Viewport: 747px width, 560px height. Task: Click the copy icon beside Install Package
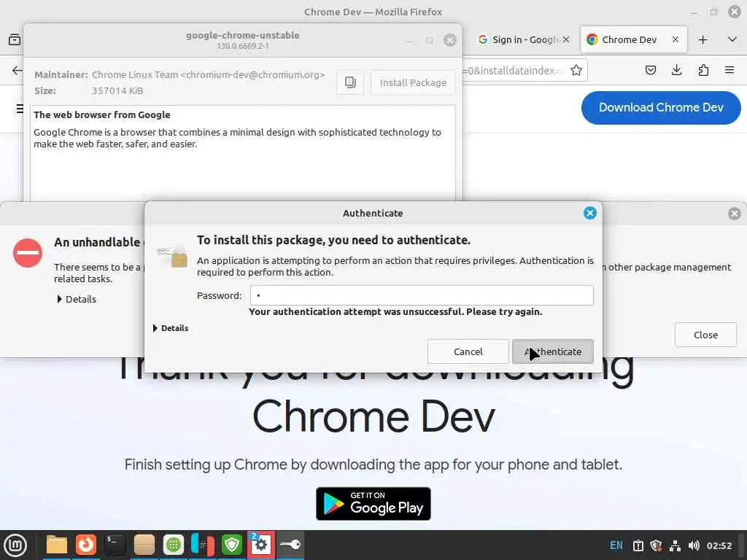coord(350,82)
